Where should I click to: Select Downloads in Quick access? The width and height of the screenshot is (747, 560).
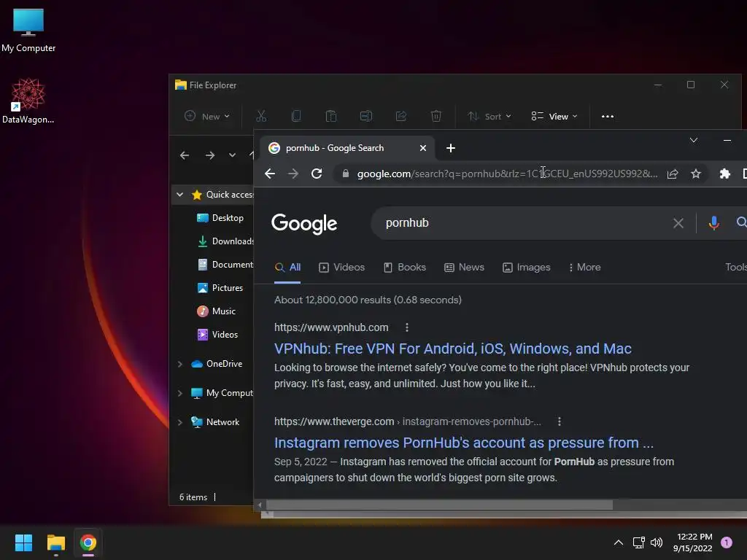coord(225,241)
